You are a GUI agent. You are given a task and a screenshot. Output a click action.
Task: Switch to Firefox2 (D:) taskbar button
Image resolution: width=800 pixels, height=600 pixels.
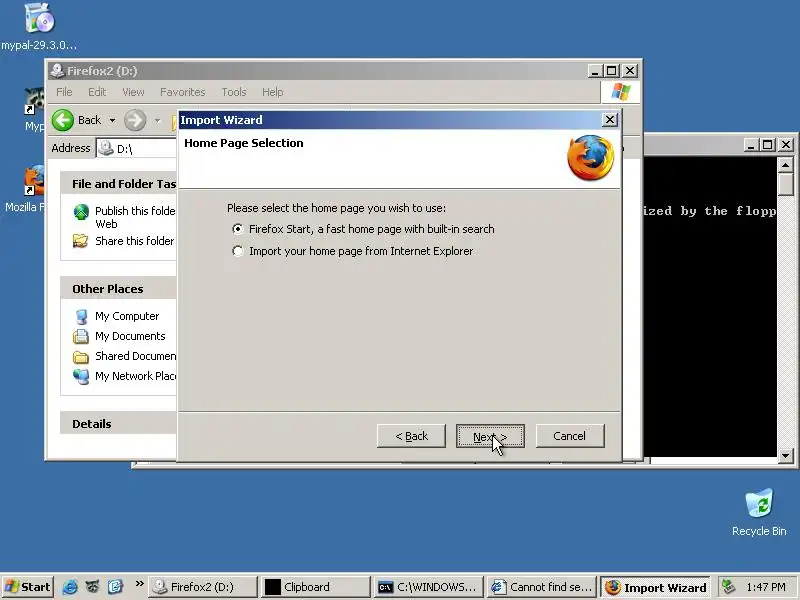click(202, 587)
